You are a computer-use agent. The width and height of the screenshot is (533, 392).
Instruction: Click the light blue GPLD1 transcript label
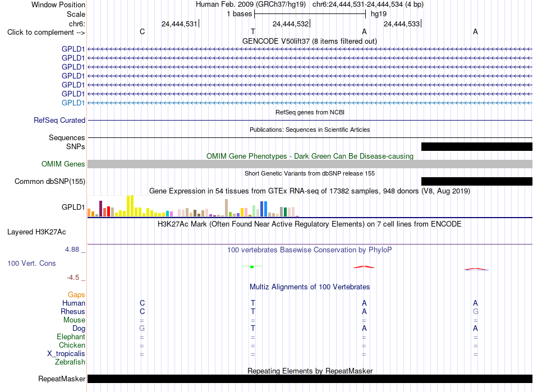(x=73, y=103)
